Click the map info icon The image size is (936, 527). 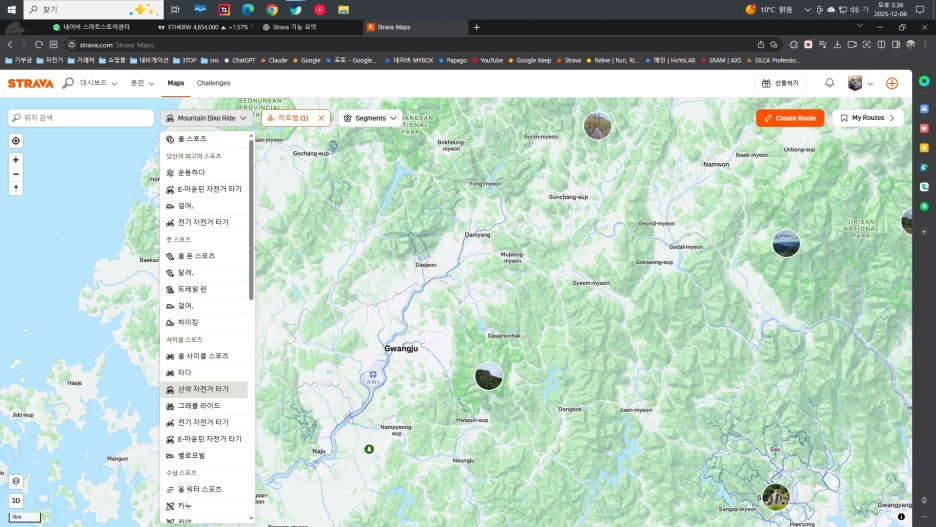(x=901, y=517)
